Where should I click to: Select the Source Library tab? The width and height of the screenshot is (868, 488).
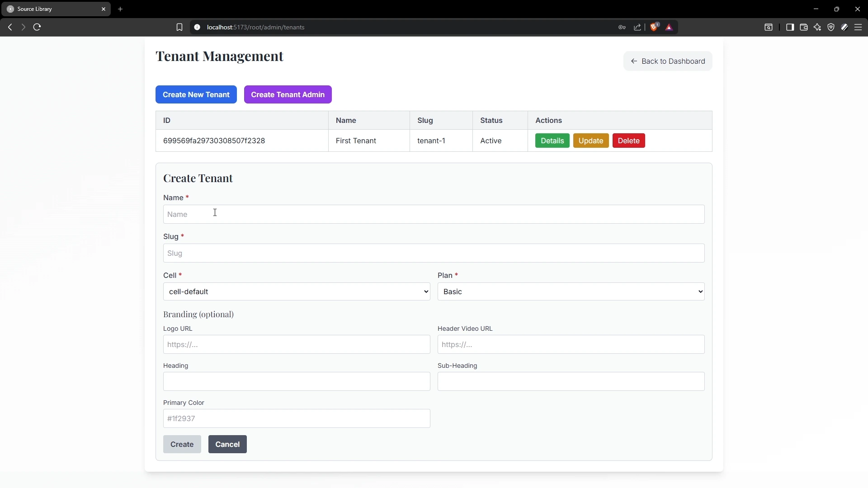(54, 9)
